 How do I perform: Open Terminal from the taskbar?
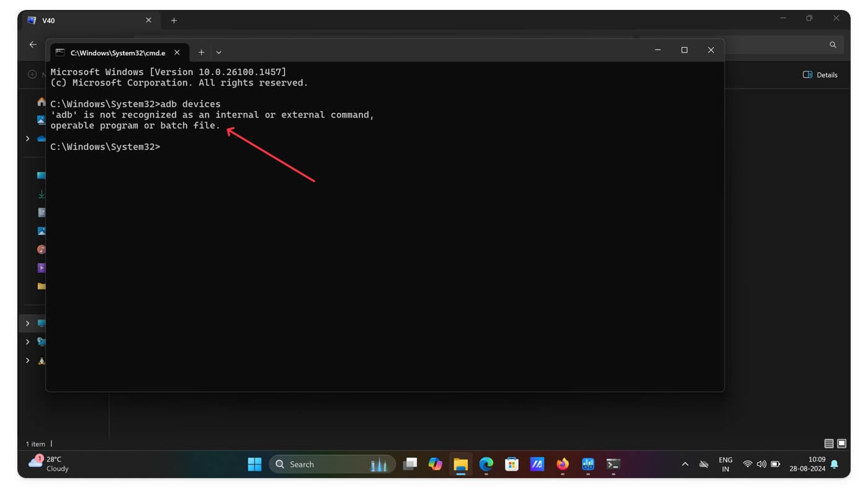613,464
